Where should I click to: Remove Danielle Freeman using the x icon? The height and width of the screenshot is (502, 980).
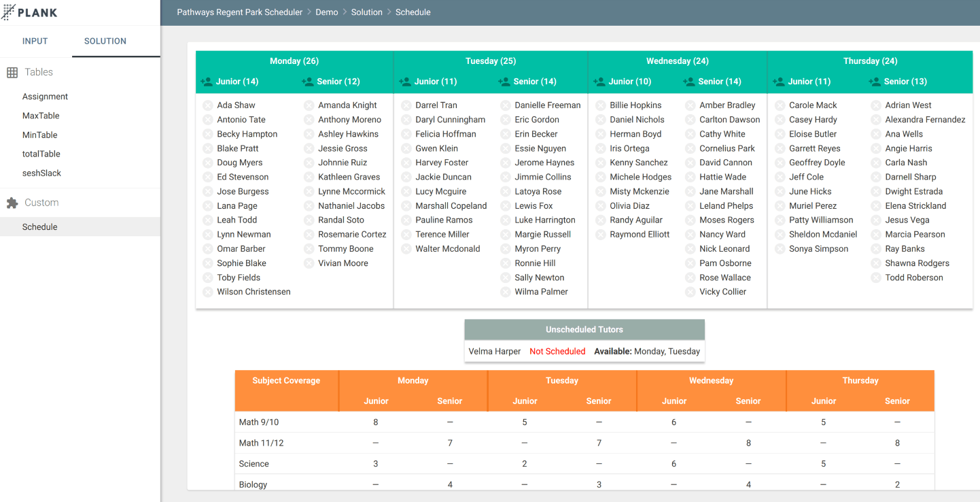(506, 105)
